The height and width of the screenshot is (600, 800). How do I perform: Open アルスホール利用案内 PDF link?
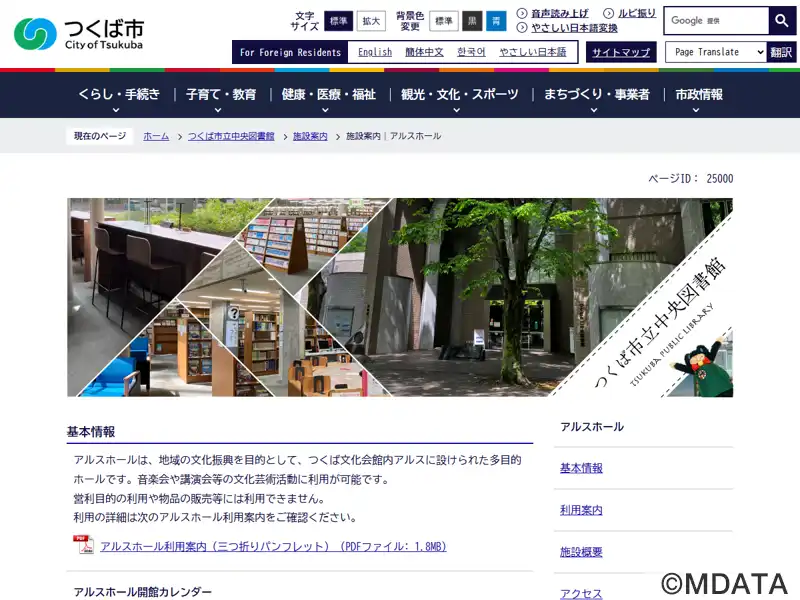(273, 546)
